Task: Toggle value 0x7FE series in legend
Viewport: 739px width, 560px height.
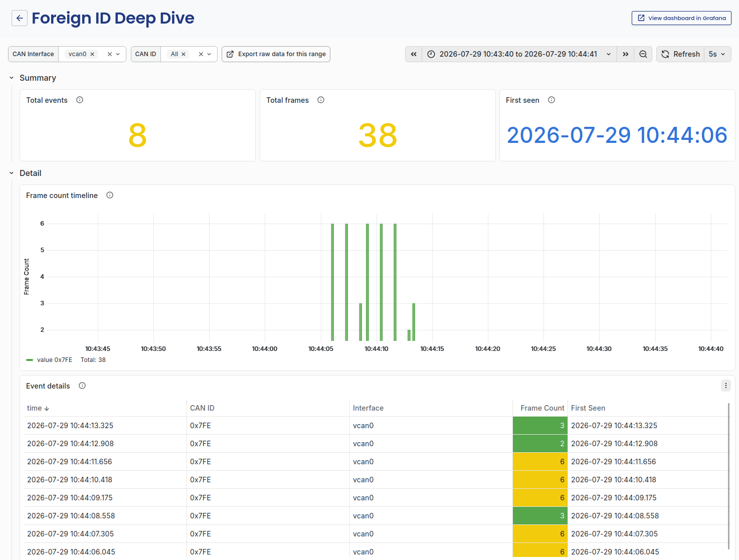Action: (49, 360)
